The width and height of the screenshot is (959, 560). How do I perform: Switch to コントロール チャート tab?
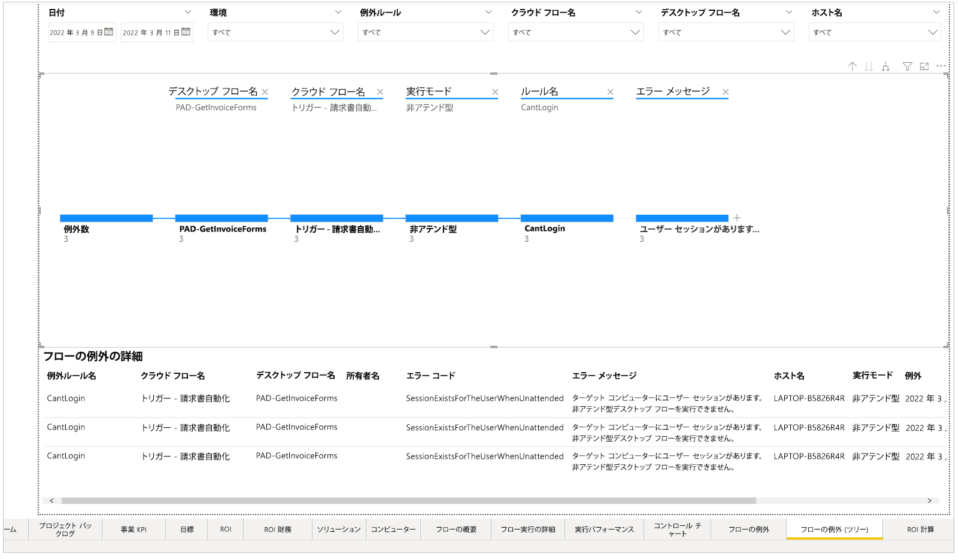pos(678,529)
